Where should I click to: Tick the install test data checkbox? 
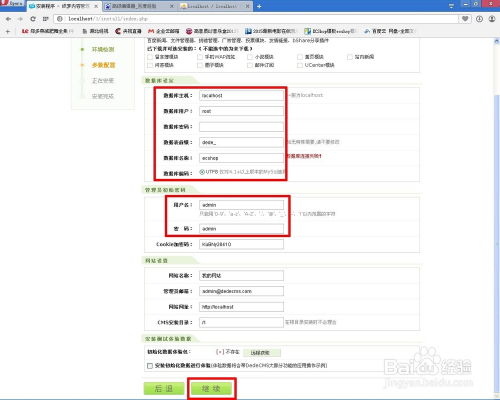[150, 366]
